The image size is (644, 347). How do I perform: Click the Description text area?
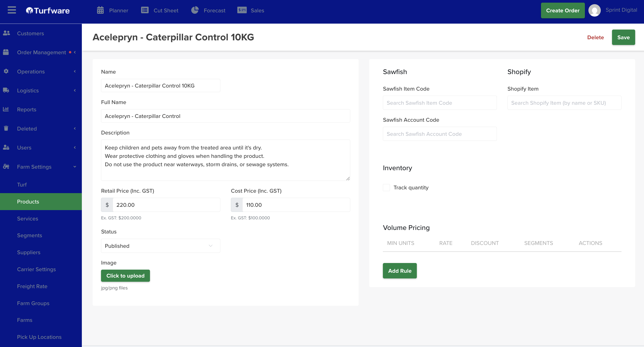(225, 160)
